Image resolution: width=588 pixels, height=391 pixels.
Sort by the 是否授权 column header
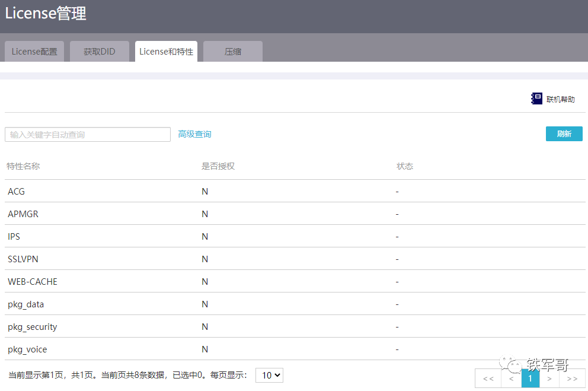tap(218, 166)
